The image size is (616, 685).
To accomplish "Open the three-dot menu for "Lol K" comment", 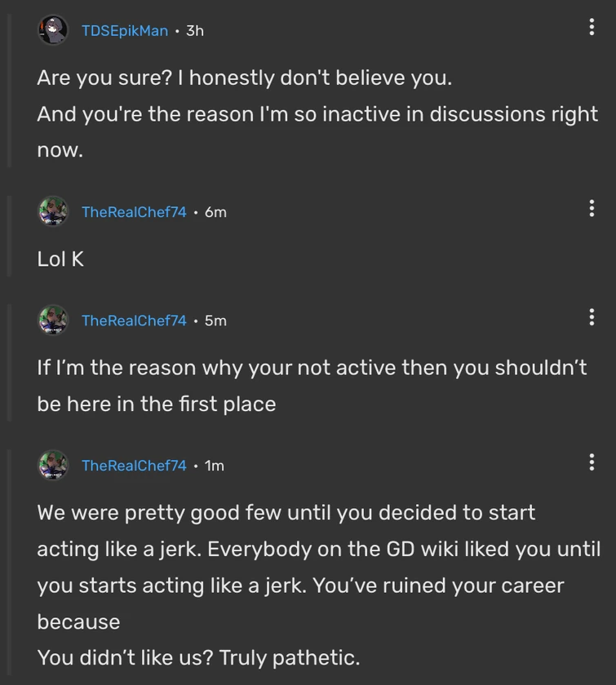I will 592,208.
